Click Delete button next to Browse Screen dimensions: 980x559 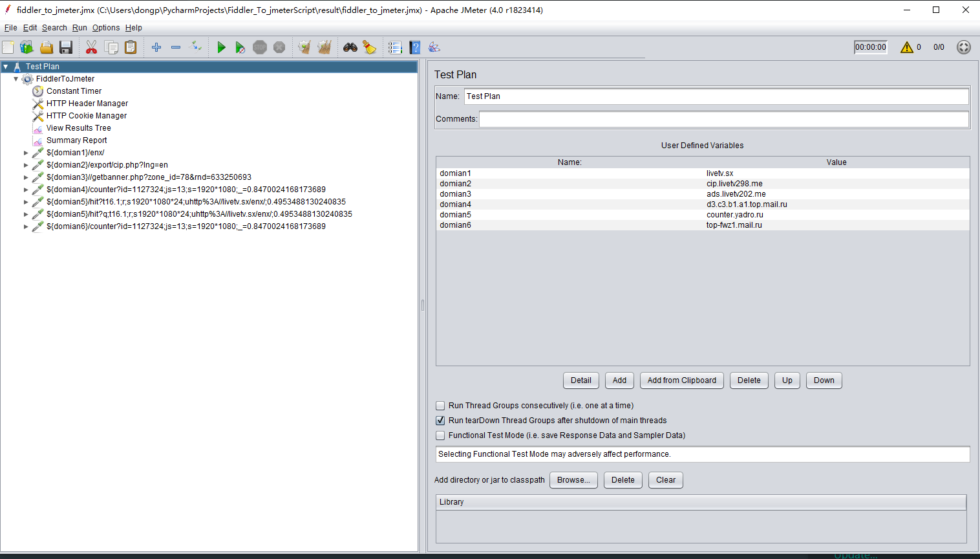(x=623, y=480)
